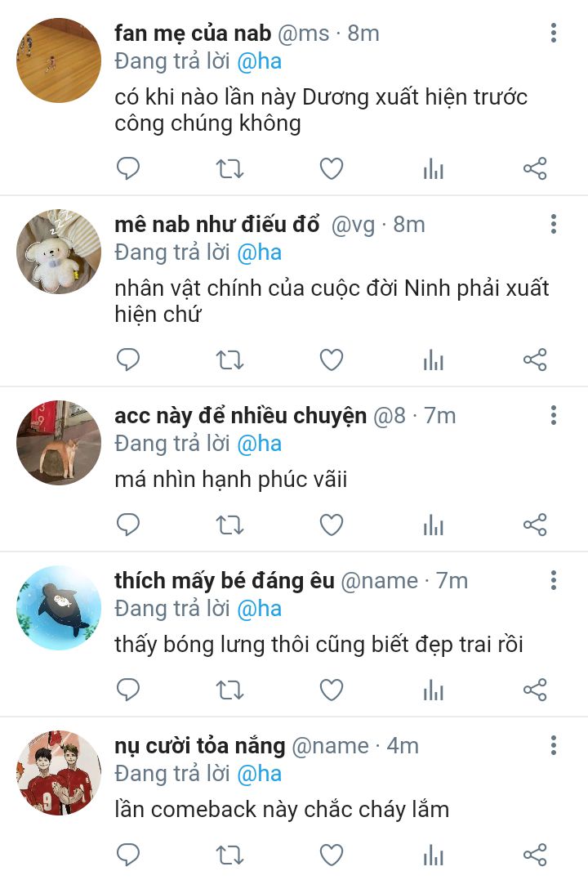View analytics for 'thấy bóng lưng' tweet

point(434,690)
